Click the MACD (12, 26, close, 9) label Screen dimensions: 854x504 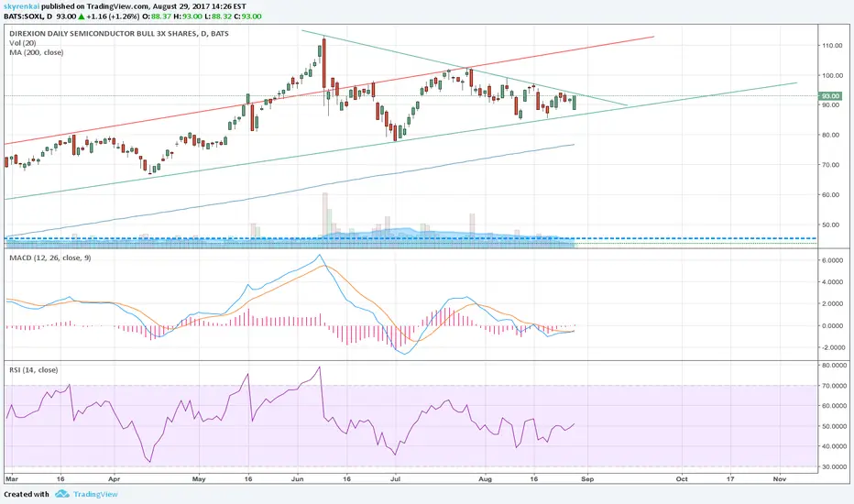(50, 257)
